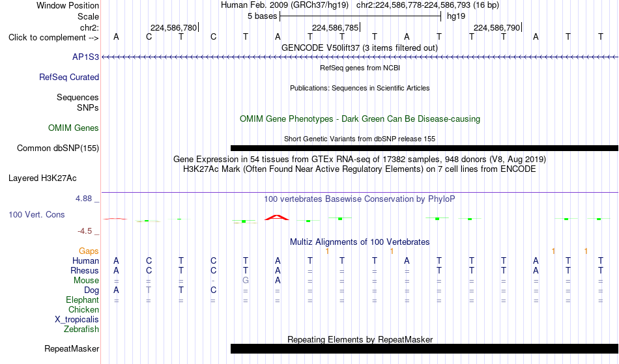This screenshot has height=364, width=619.
Task: Click the SNPs track label
Action: coord(88,107)
